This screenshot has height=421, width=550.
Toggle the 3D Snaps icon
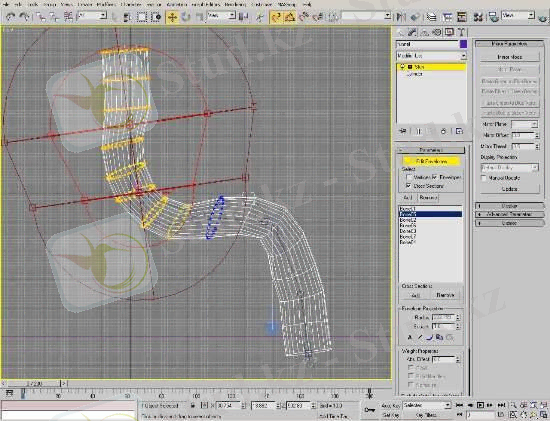point(276,17)
